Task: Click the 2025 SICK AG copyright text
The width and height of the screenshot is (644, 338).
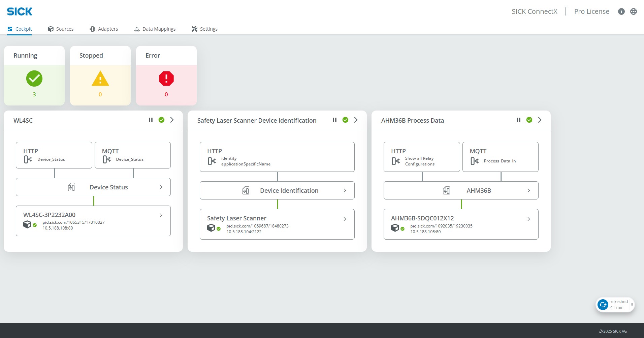Action: (613, 331)
